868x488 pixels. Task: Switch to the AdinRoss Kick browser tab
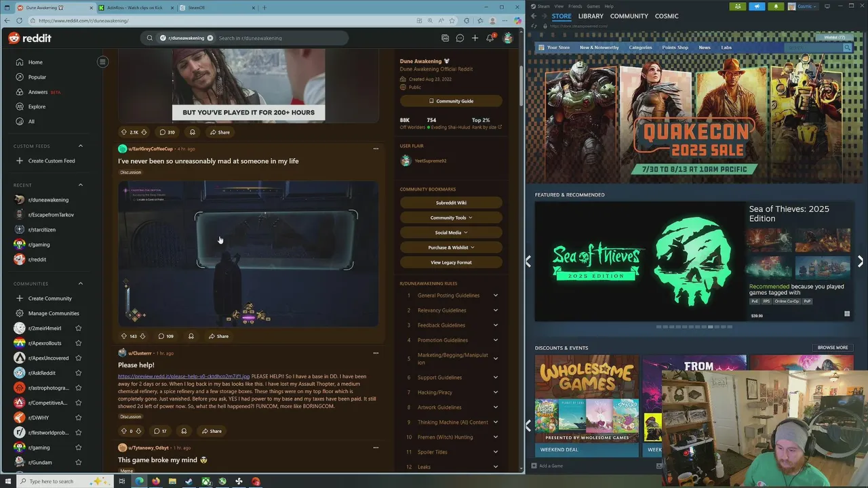click(x=134, y=7)
